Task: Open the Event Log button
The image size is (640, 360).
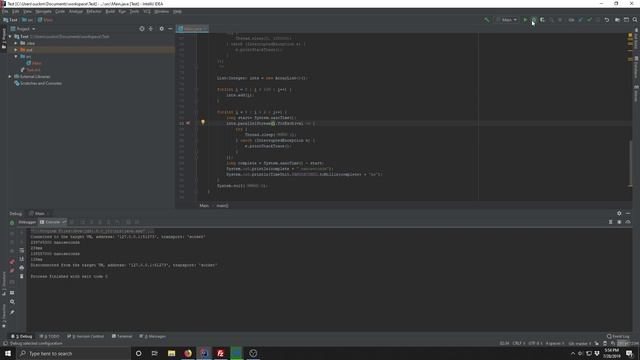Action: pyautogui.click(x=618, y=336)
